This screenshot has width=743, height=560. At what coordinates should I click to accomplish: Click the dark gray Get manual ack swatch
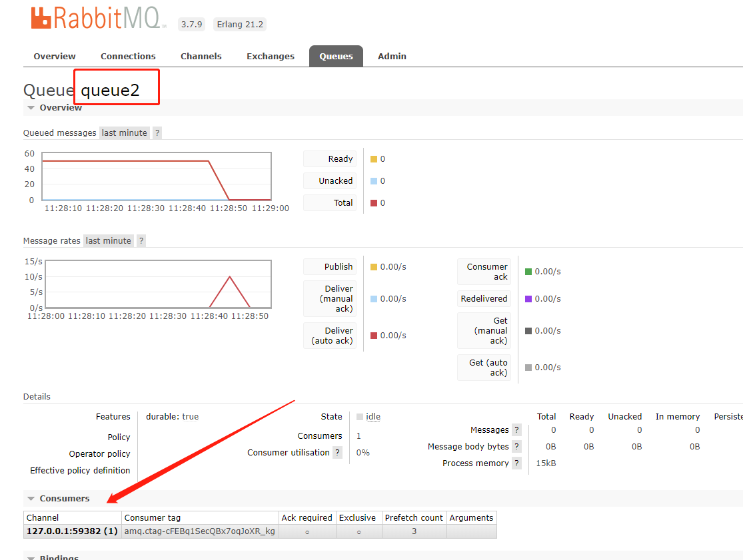(x=528, y=331)
